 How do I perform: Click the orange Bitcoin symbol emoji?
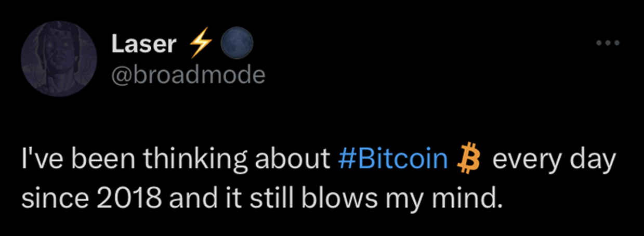pos(469,160)
